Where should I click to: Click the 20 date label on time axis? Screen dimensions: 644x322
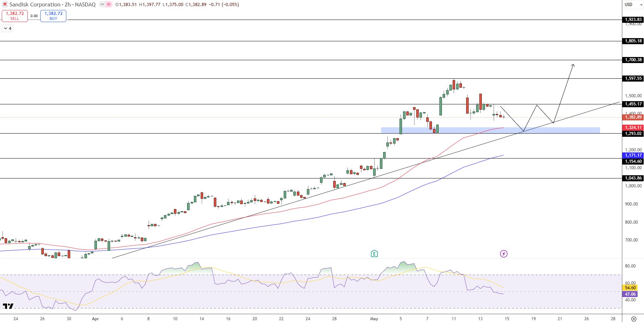point(255,319)
